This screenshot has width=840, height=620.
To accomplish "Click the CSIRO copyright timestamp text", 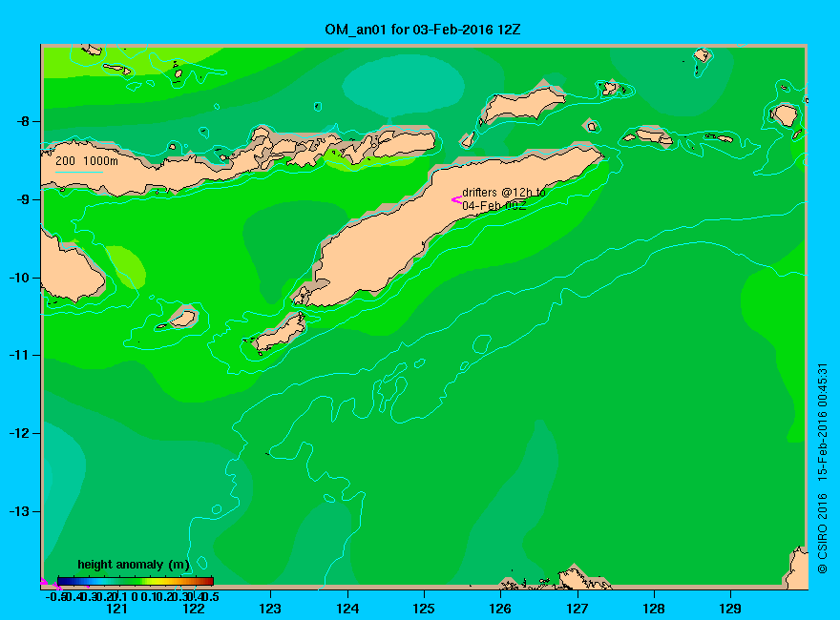I will coord(822,468).
